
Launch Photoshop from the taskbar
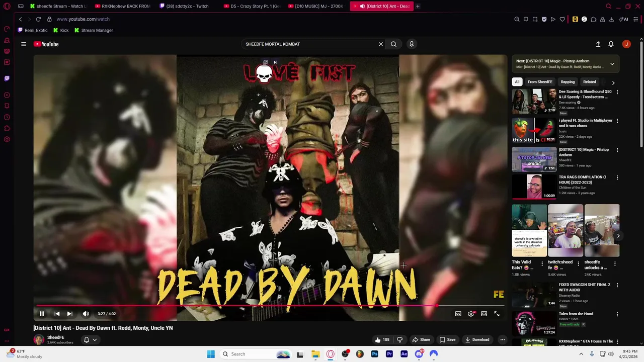[x=374, y=354]
